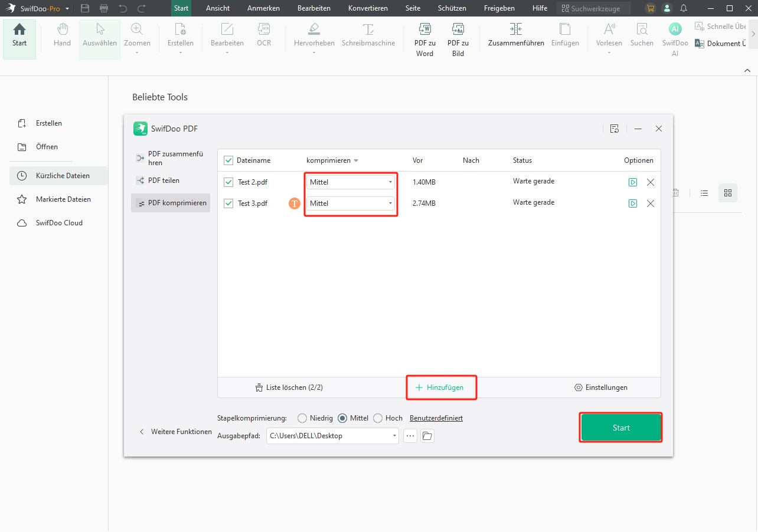Open the komprimieren column sort arrow
Image resolution: width=758 pixels, height=532 pixels.
tap(356, 161)
